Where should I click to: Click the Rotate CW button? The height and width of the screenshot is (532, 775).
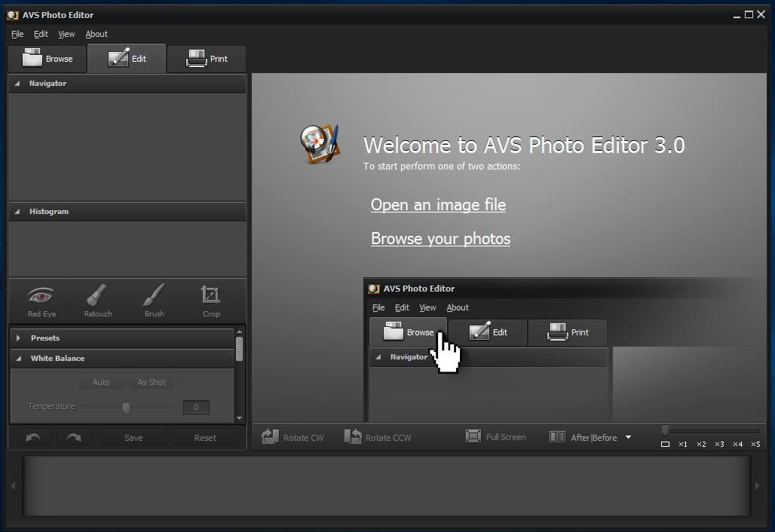coord(293,437)
